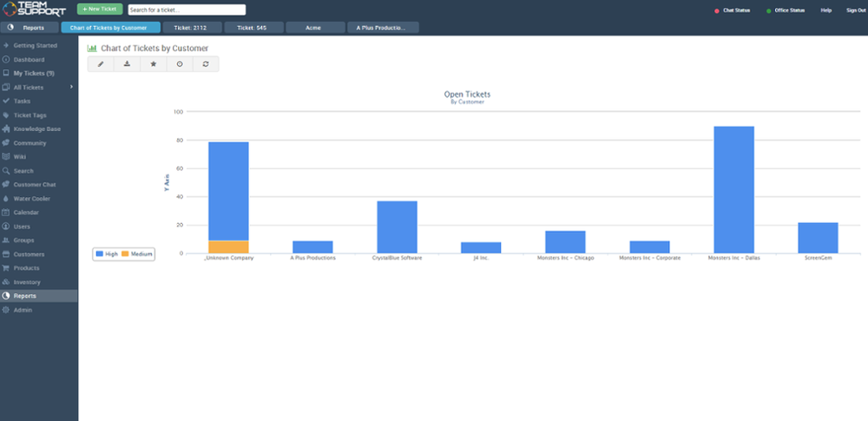Click the A Plus Productions bar
This screenshot has width=868, height=421.
pos(312,247)
